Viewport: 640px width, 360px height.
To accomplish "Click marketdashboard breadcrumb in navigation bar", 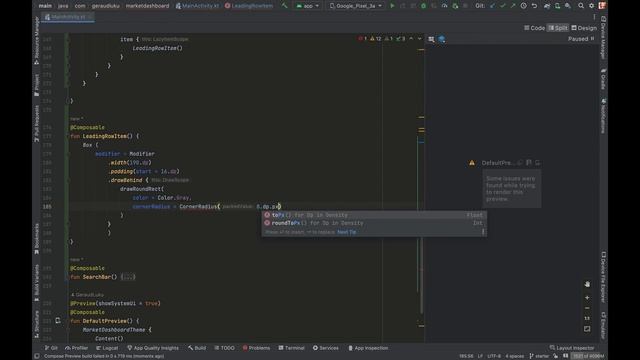I will pyautogui.click(x=147, y=6).
